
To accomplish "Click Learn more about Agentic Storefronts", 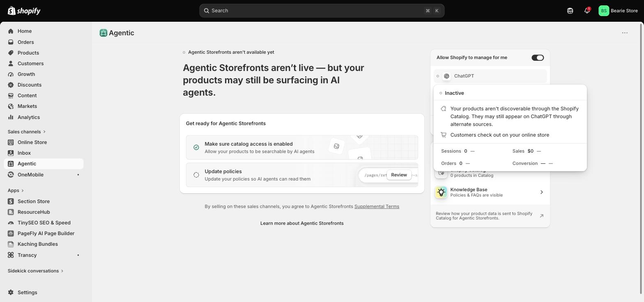I will point(302,223).
